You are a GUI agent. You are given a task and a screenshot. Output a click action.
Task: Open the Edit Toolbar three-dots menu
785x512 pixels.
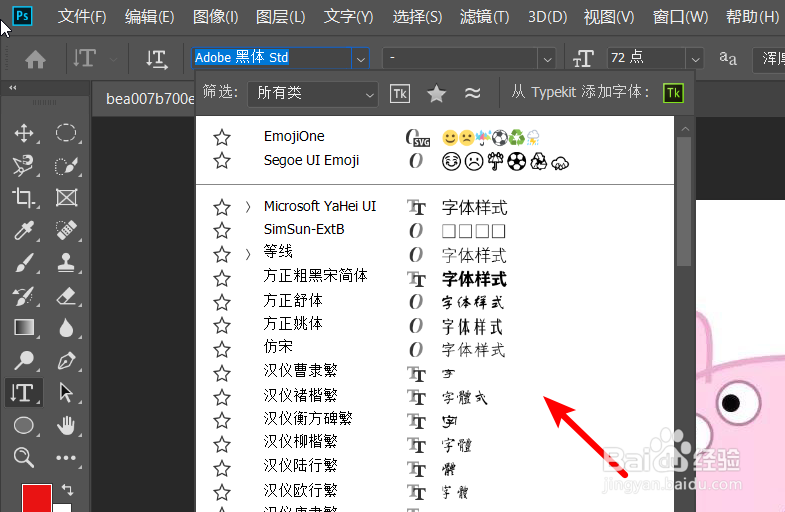coord(66,457)
